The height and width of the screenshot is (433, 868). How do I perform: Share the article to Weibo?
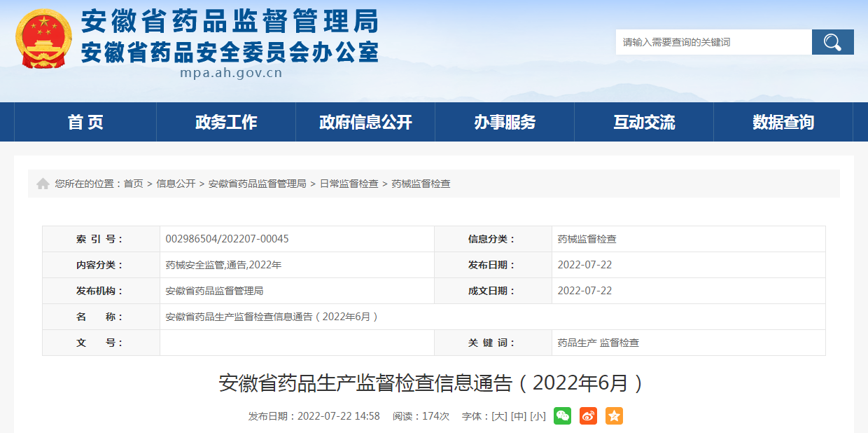[588, 415]
